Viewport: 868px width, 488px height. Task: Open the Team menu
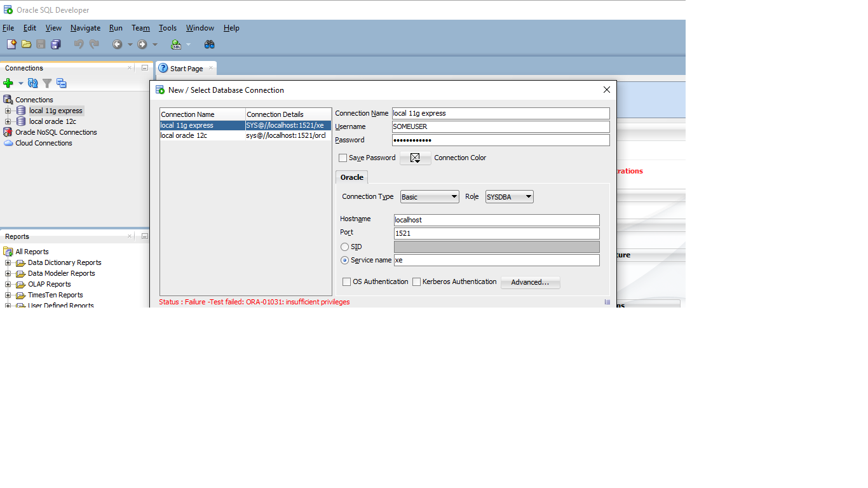pos(140,28)
